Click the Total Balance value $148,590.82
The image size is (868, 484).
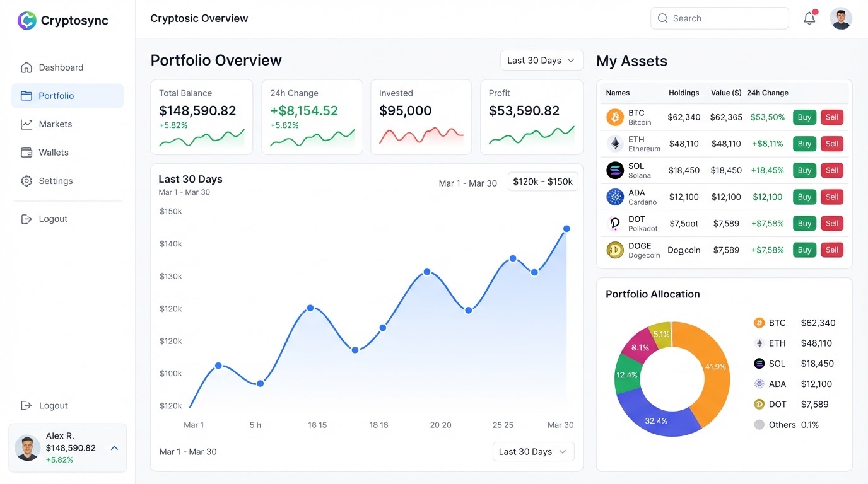pyautogui.click(x=197, y=111)
